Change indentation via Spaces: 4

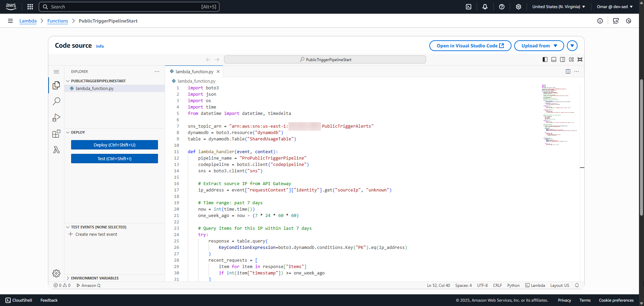[x=463, y=286]
